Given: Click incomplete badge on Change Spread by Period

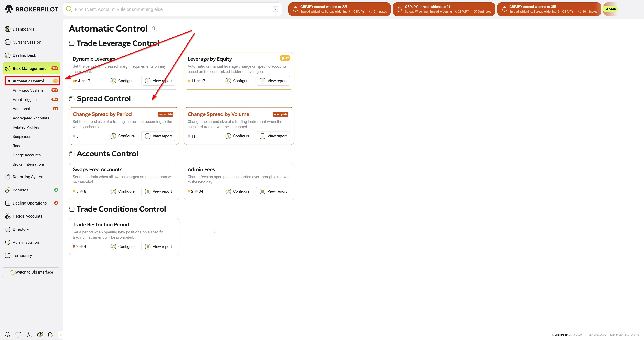Looking at the screenshot, I should 166,114.
